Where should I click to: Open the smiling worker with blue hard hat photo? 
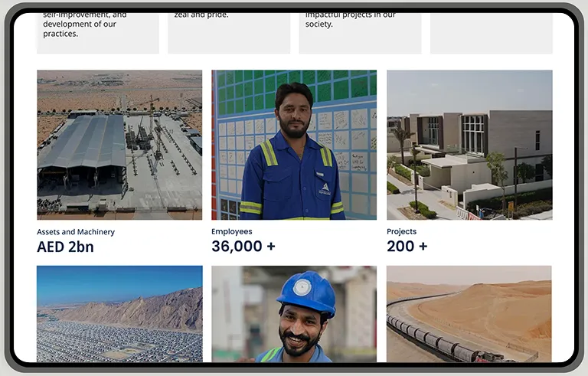coord(294,314)
